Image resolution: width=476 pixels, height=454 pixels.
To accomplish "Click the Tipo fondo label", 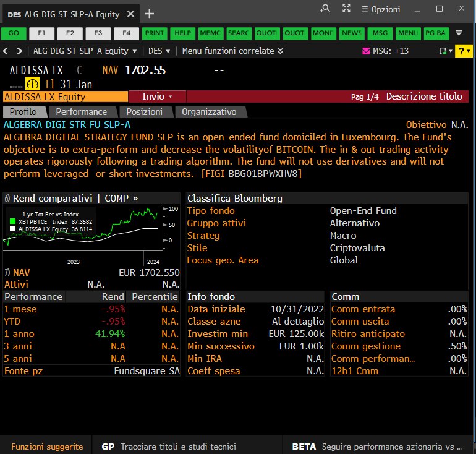I will [211, 211].
